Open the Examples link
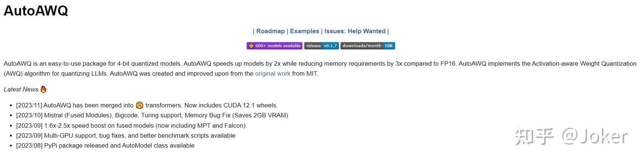This screenshot has height=162, width=644. pos(304,31)
